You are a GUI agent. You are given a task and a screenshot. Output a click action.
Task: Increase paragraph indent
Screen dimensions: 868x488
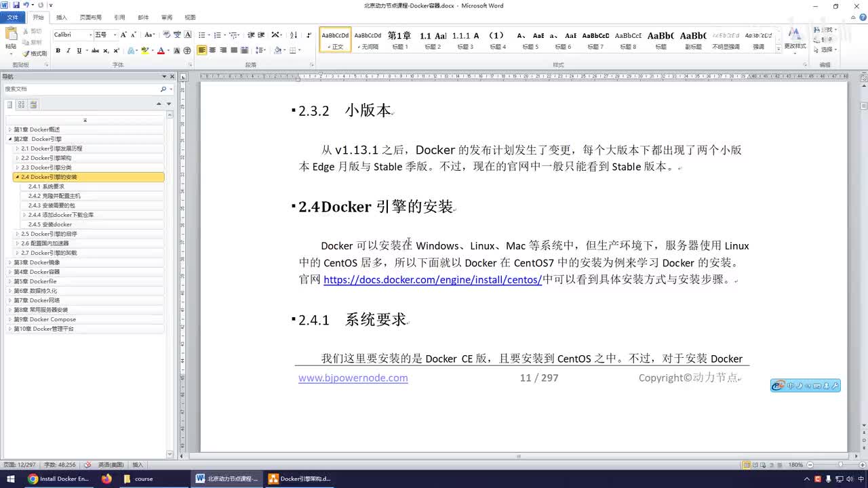261,35
